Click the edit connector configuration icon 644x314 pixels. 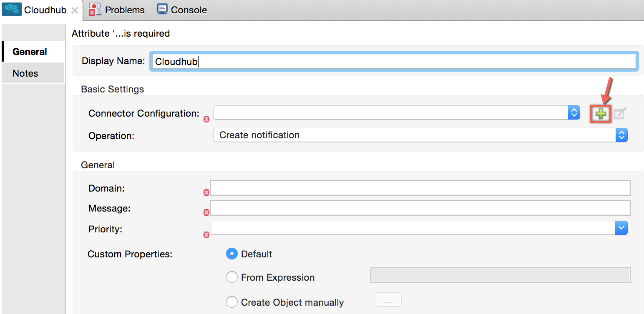(x=620, y=113)
